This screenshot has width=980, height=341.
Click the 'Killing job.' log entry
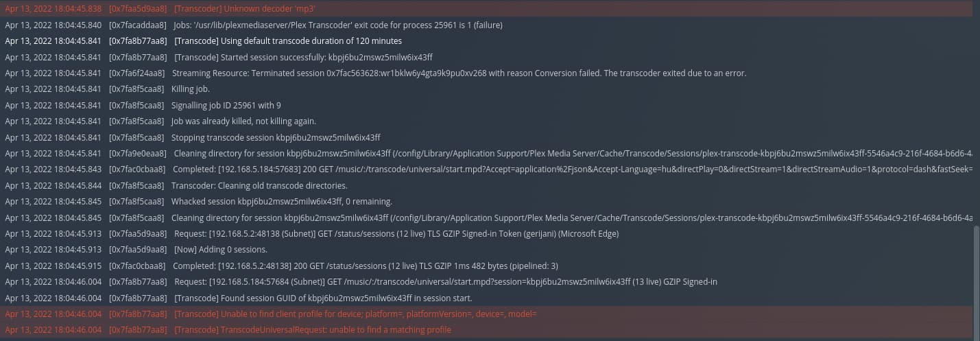click(486, 89)
